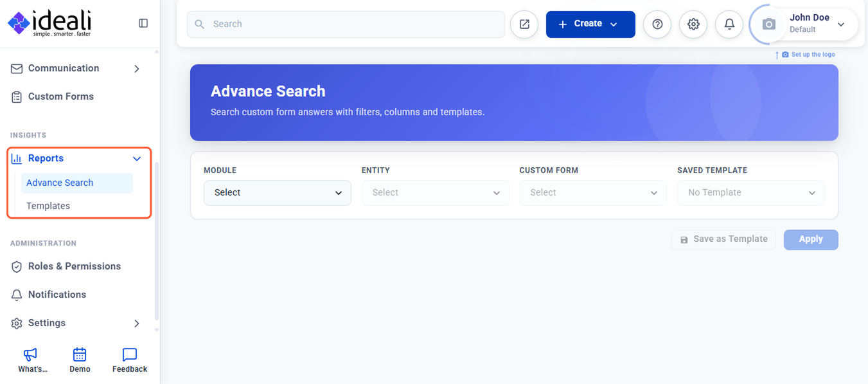Click the Settings gear icon in sidebar

[x=17, y=323]
